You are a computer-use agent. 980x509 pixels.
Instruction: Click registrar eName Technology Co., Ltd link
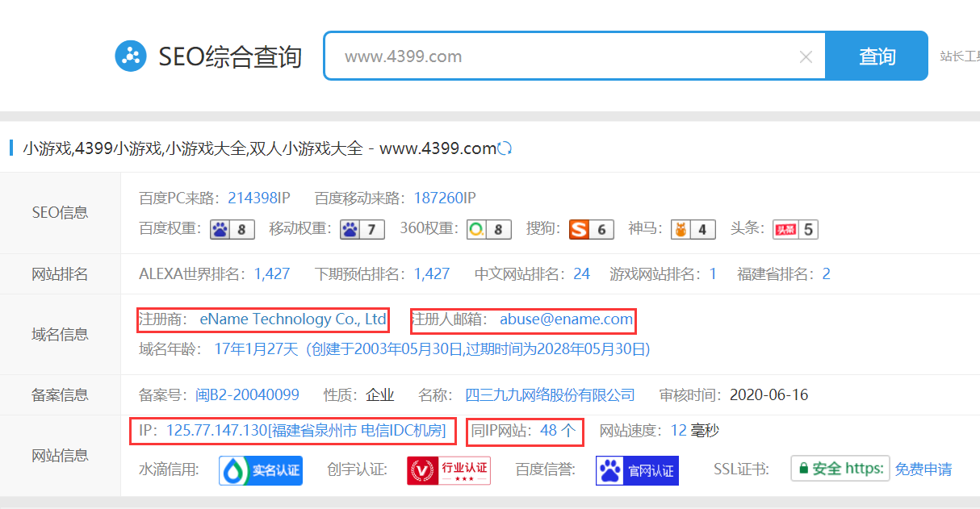pos(293,319)
